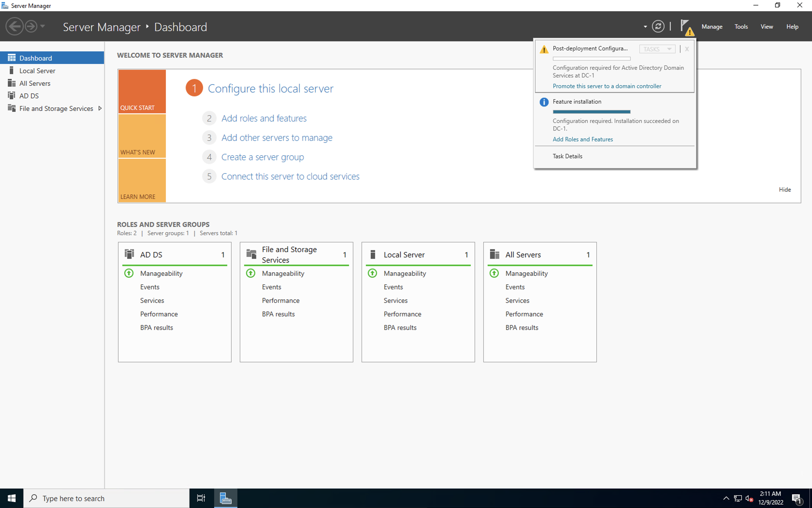Screen dimensions: 812x508
Task: Open Events in the All Servers tile
Action: (515, 287)
